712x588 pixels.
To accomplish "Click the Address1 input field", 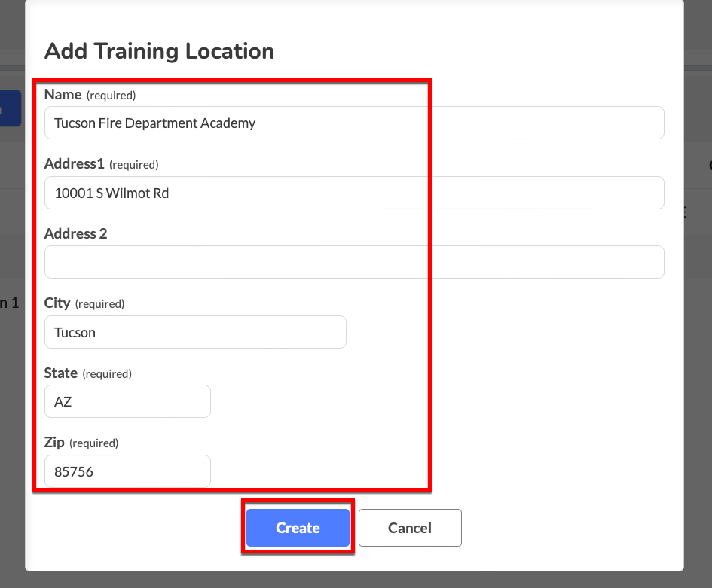I will click(x=354, y=193).
